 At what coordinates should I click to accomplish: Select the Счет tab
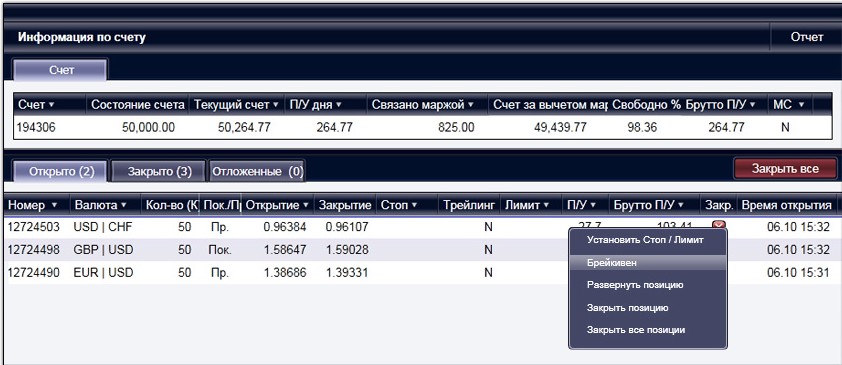tap(61, 70)
